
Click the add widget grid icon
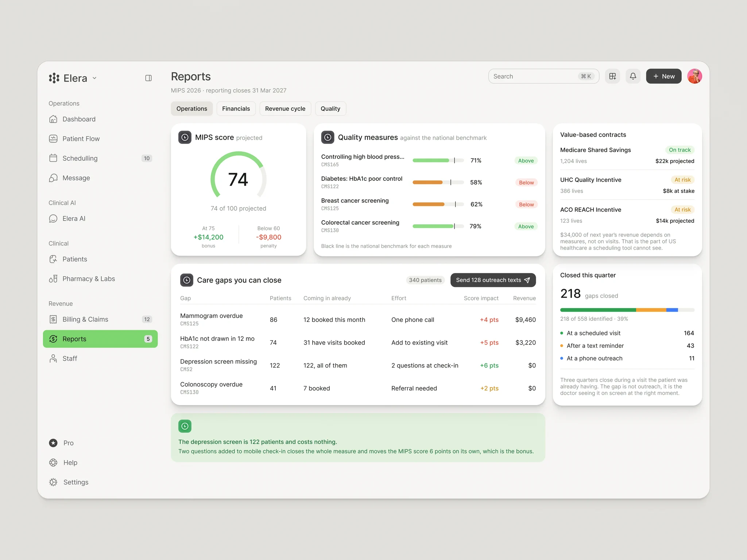click(613, 76)
